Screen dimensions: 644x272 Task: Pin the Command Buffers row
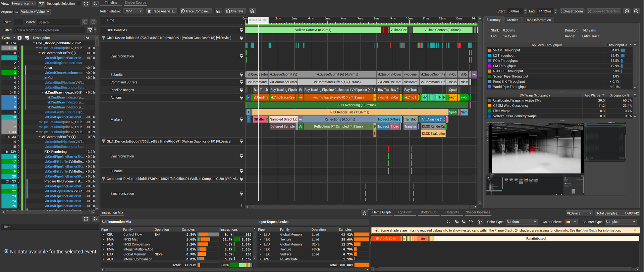[241, 82]
